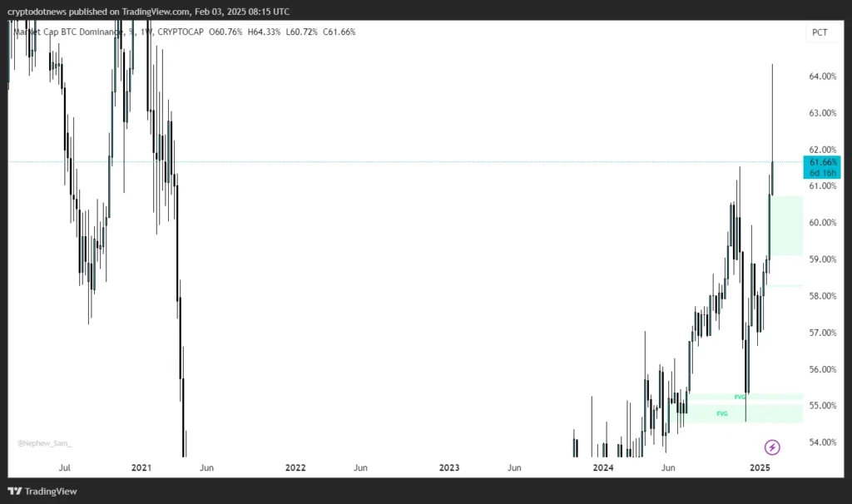This screenshot has width=852, height=504.
Task: Click the 58.00% price axis label
Action: click(821, 296)
